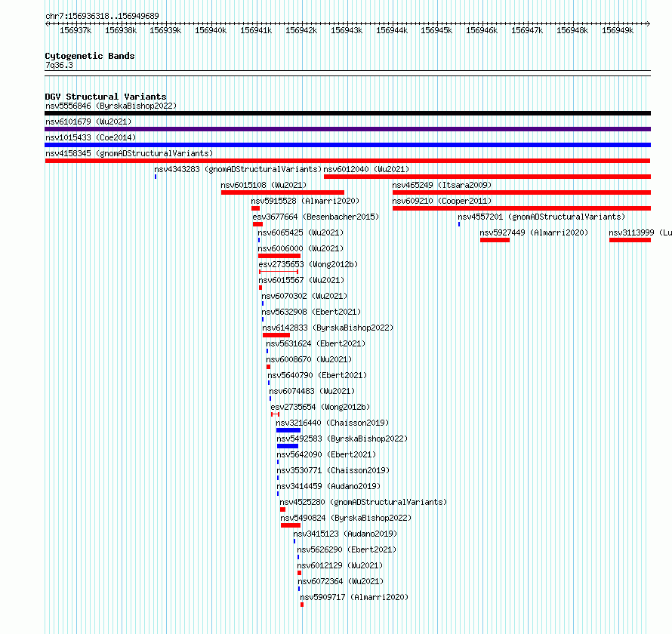The height and width of the screenshot is (634, 672).
Task: Select the nsv5909717 (Almarri2020) label
Action: [354, 597]
